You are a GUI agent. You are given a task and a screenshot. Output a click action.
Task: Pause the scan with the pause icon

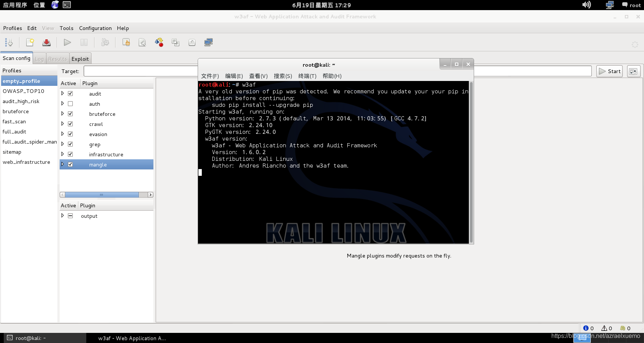click(84, 42)
